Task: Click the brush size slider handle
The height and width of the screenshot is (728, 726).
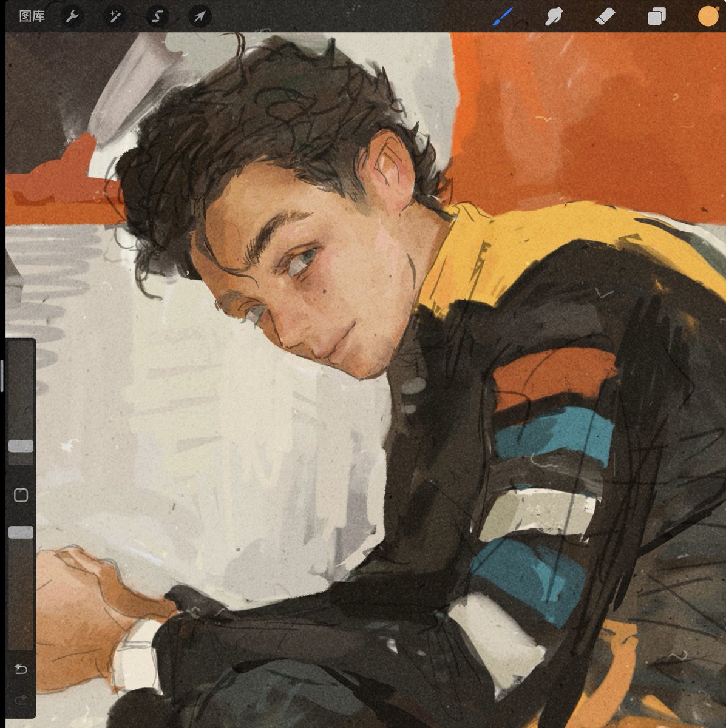Action: pyautogui.click(x=21, y=446)
